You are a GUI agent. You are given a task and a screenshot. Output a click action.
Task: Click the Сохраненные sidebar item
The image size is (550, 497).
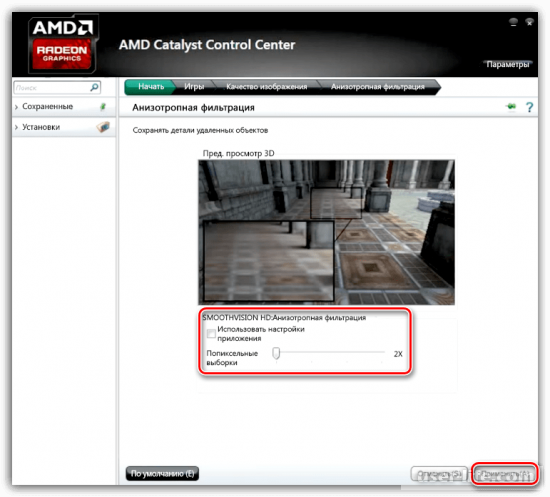pyautogui.click(x=63, y=107)
